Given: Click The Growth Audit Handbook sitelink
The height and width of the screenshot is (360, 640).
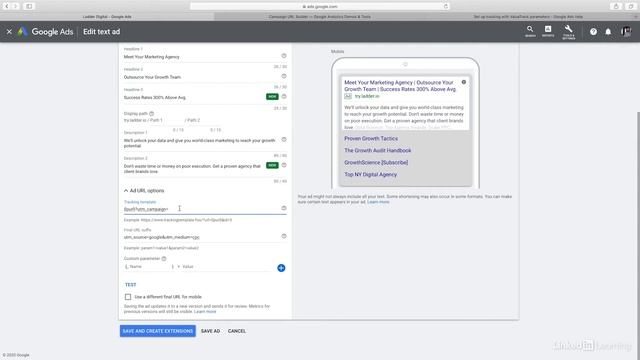Looking at the screenshot, I should pyautogui.click(x=378, y=150).
